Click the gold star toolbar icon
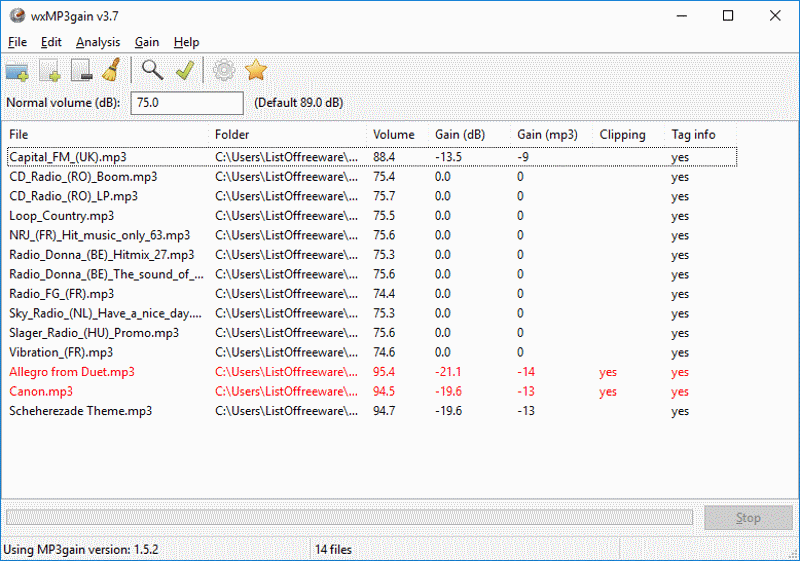The image size is (800, 561). [x=256, y=70]
